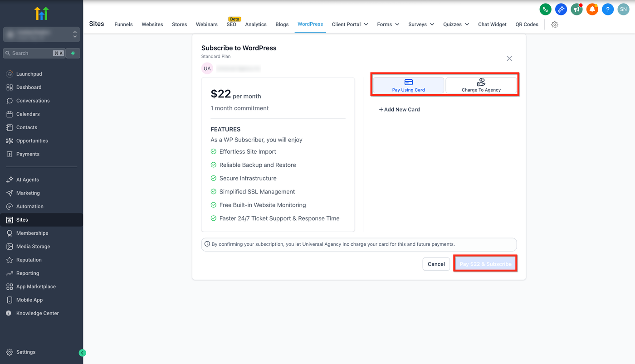Switch to the Funnels tab
This screenshot has width=635, height=364.
123,24
